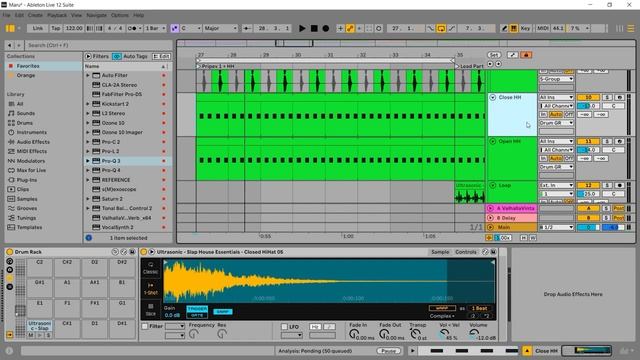This screenshot has width=640, height=360.
Task: Click the Set locator button
Action: [494, 55]
